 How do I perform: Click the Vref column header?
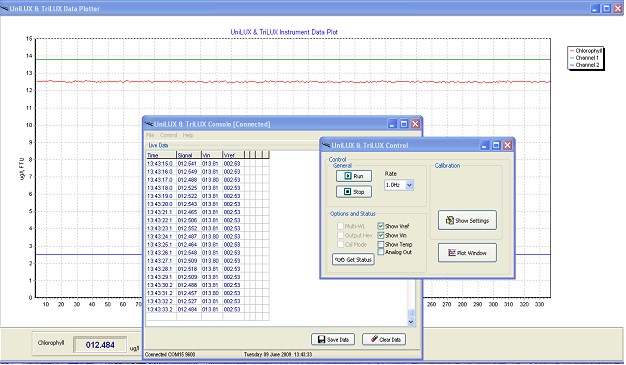233,155
